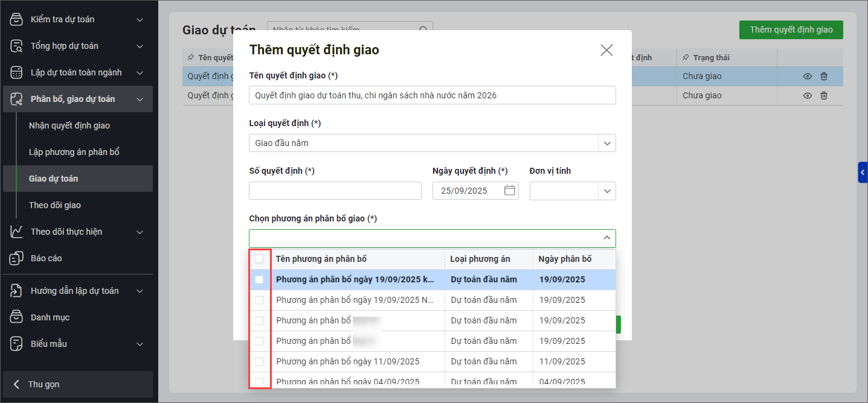Close the Thêm quyết định giao dialog

[606, 50]
